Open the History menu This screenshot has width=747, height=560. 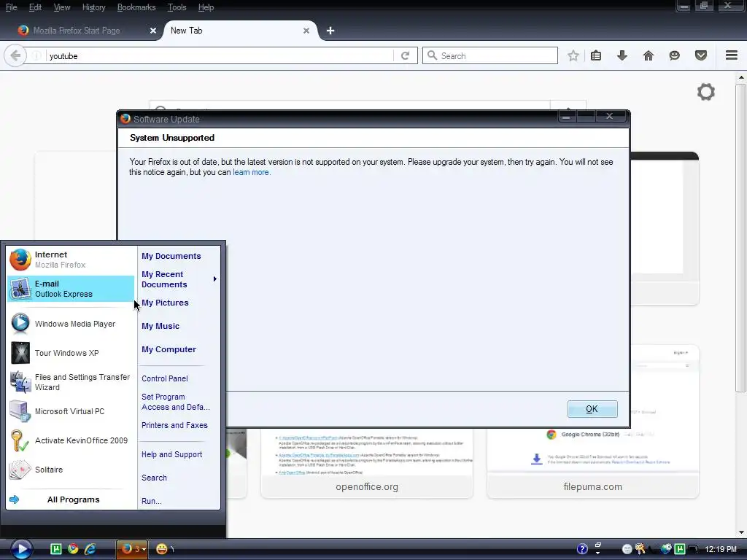tap(94, 7)
